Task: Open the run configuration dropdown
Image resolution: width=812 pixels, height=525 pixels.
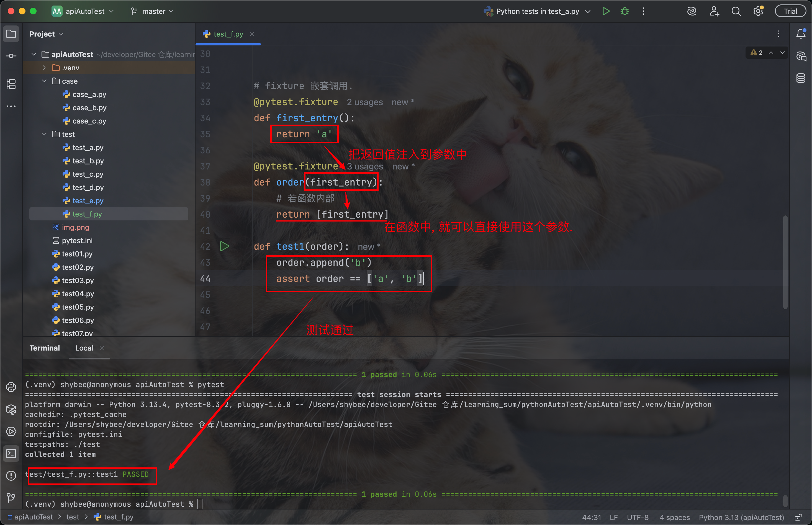Action: [537, 11]
